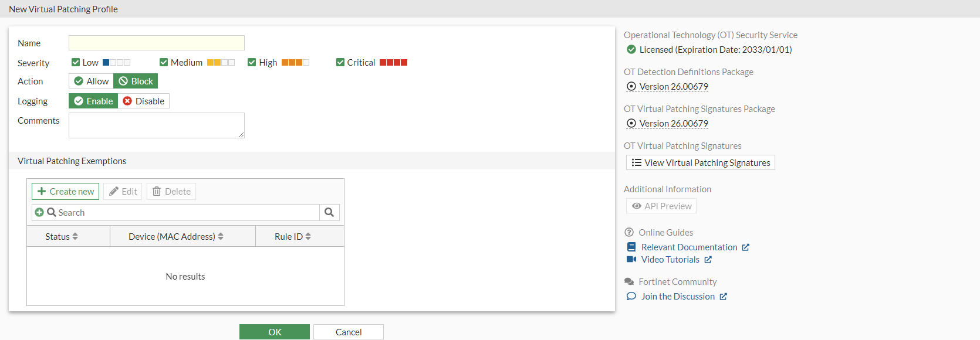Sort exemptions by Rule ID column

293,237
